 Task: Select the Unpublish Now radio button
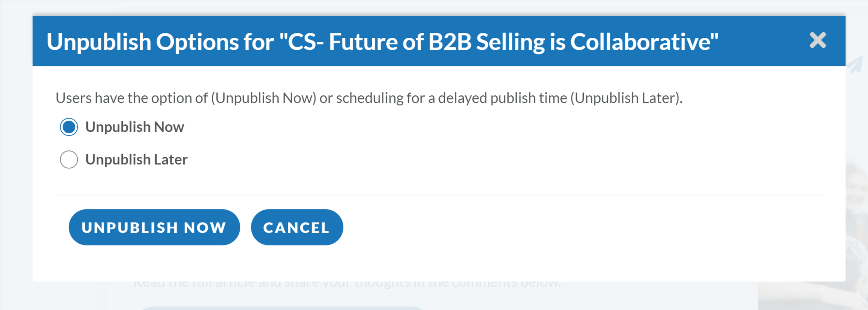pyautogui.click(x=69, y=127)
